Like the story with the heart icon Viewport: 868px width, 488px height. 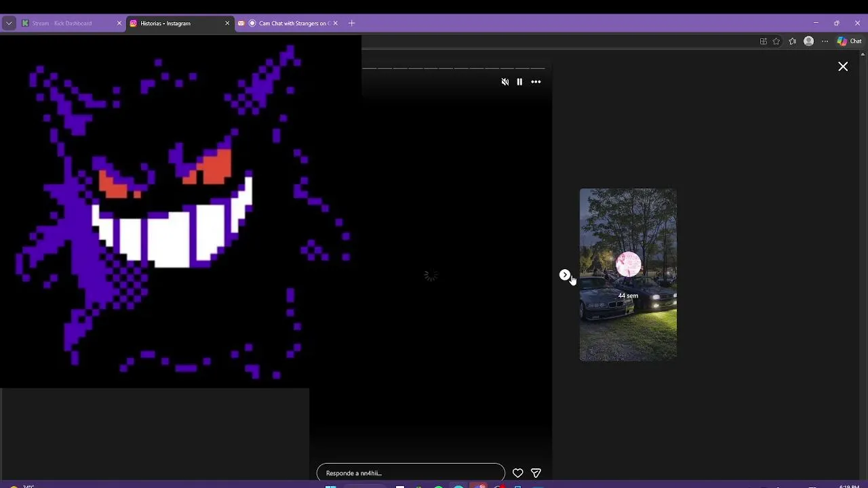517,473
